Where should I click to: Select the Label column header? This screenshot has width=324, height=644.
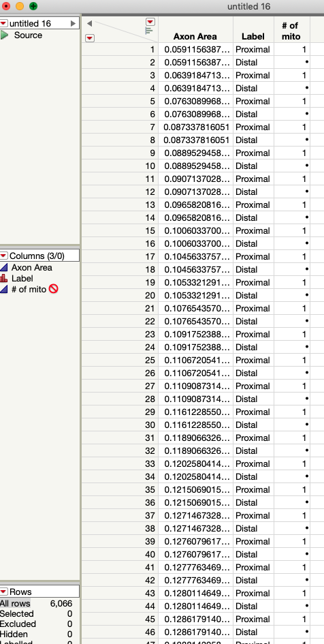coord(253,36)
